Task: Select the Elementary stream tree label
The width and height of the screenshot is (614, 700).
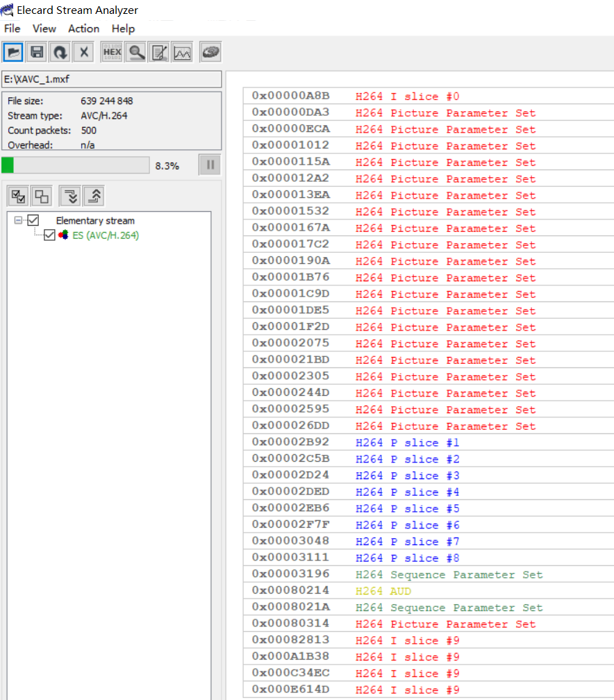Action: click(x=95, y=220)
